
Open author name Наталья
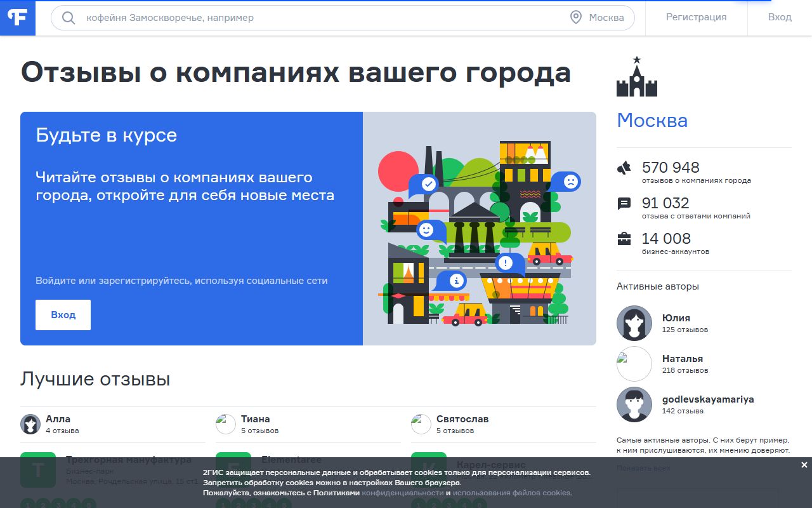[683, 358]
